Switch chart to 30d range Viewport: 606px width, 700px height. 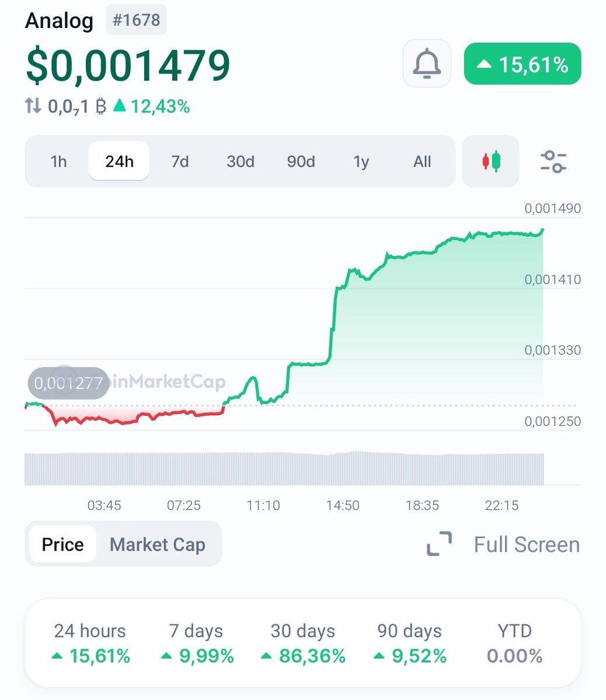coord(240,161)
